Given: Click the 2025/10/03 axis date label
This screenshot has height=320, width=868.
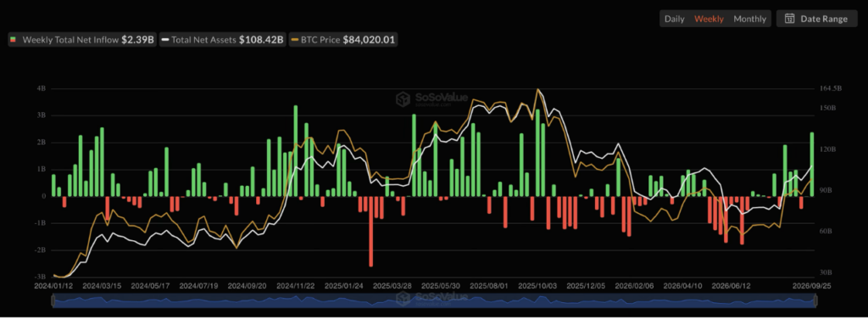Looking at the screenshot, I should pyautogui.click(x=537, y=286).
